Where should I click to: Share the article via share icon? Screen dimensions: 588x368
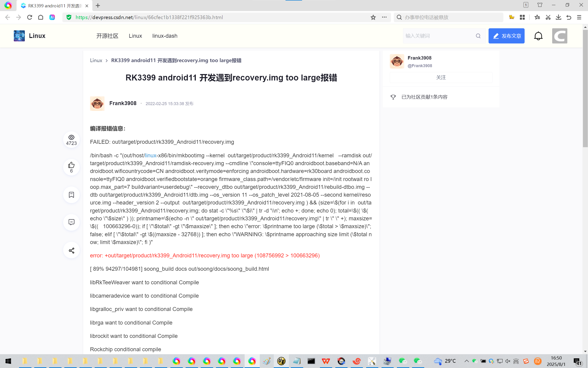click(x=71, y=250)
